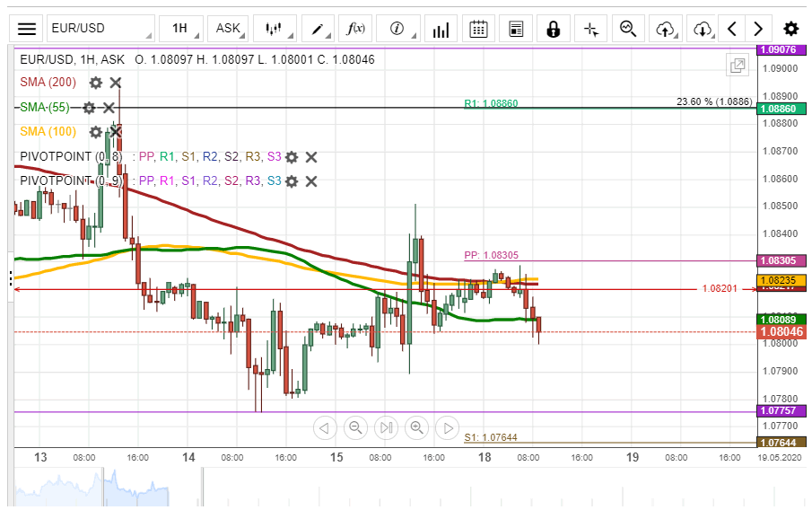
Task: Click the date 18 on time axis
Action: click(485, 457)
